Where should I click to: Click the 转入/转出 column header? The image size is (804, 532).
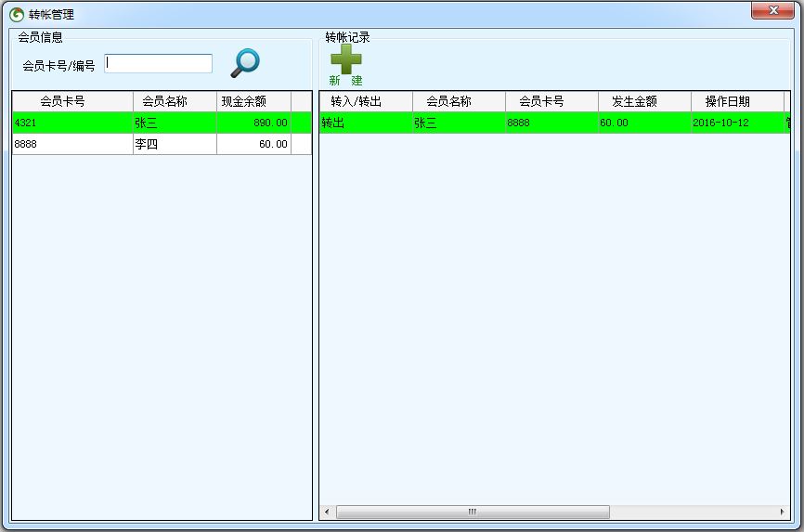tap(366, 101)
